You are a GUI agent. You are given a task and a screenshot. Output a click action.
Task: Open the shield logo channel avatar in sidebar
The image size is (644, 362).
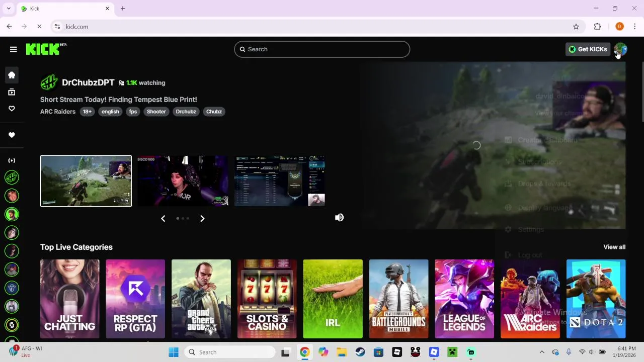pos(12,288)
